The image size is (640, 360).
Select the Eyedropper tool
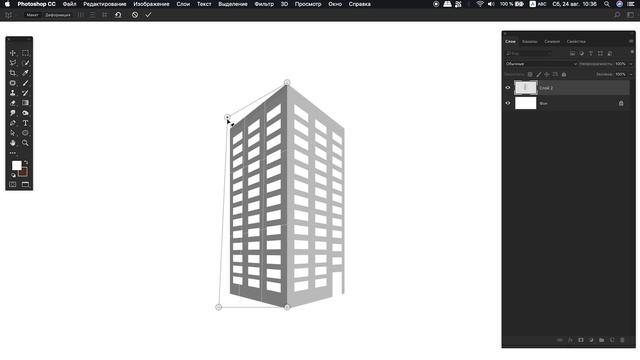coord(25,73)
